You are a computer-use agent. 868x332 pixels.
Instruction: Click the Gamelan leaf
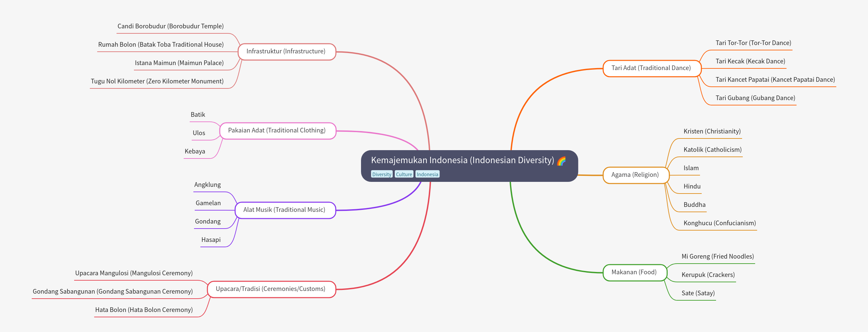[208, 203]
